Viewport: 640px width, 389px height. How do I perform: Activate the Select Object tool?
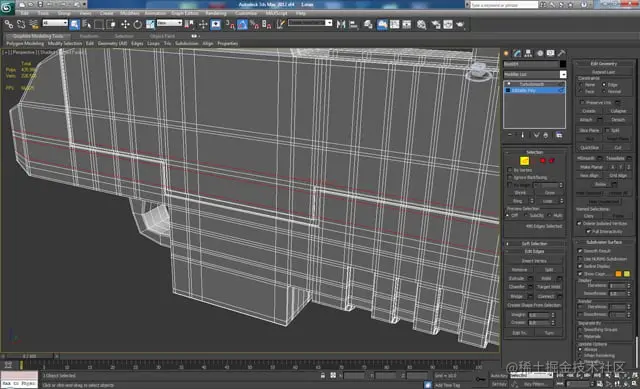point(75,24)
